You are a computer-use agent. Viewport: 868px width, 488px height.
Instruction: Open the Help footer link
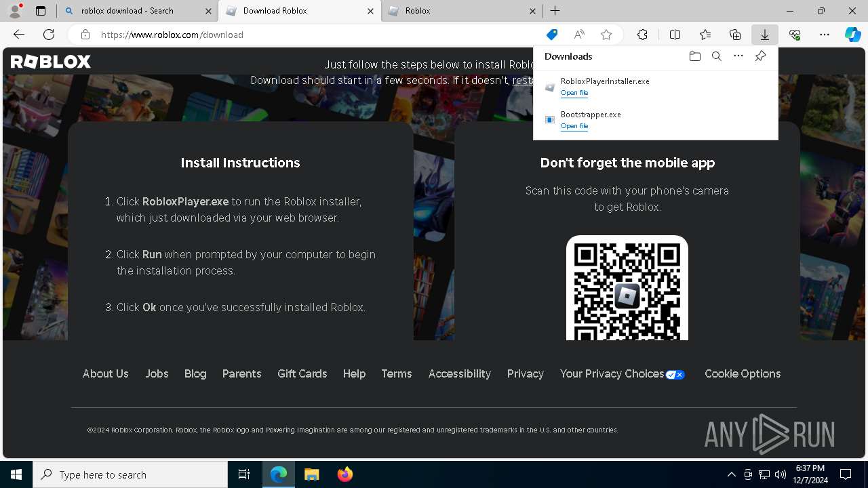(354, 373)
